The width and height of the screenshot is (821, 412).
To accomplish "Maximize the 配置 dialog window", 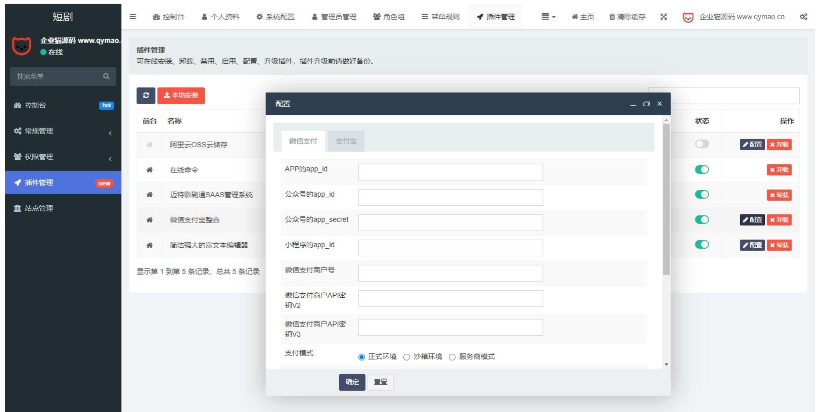I will tap(646, 103).
